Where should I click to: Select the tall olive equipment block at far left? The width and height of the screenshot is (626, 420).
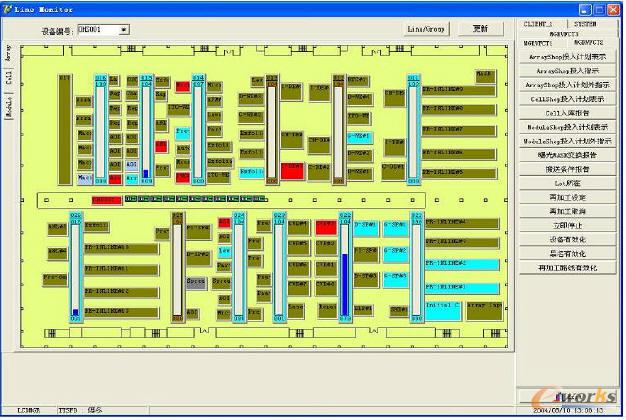[x=64, y=130]
